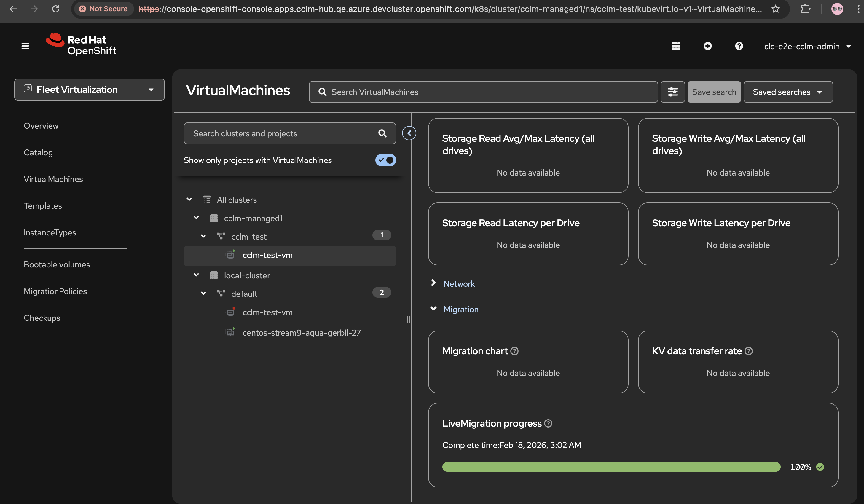Screen dimensions: 864x504
Task: Click the Save search button
Action: point(714,92)
